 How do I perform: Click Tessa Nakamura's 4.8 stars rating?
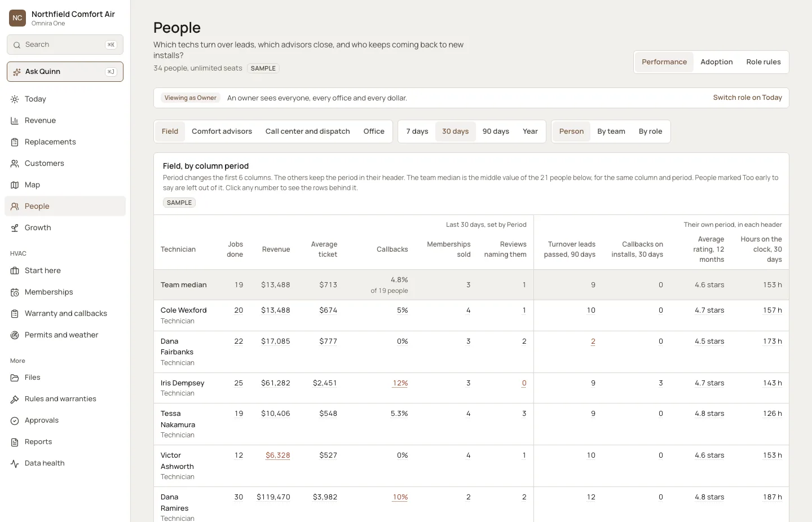pyautogui.click(x=709, y=414)
